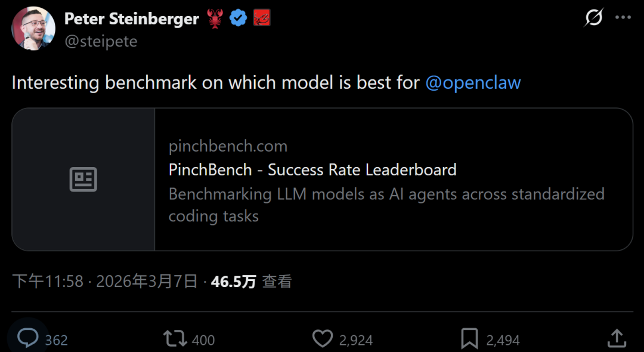Open the PinchBench Success Rate Leaderboard title

(312, 169)
